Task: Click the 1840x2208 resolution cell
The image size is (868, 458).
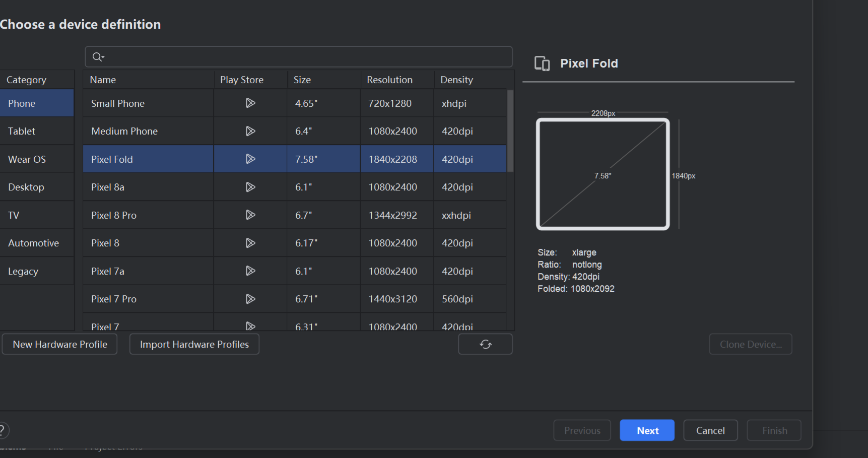Action: click(x=397, y=159)
